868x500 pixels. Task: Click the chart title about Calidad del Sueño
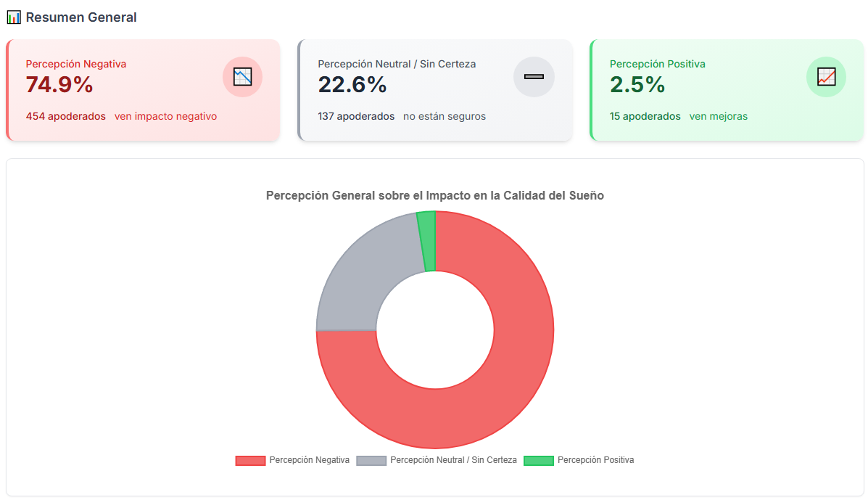[x=435, y=195]
